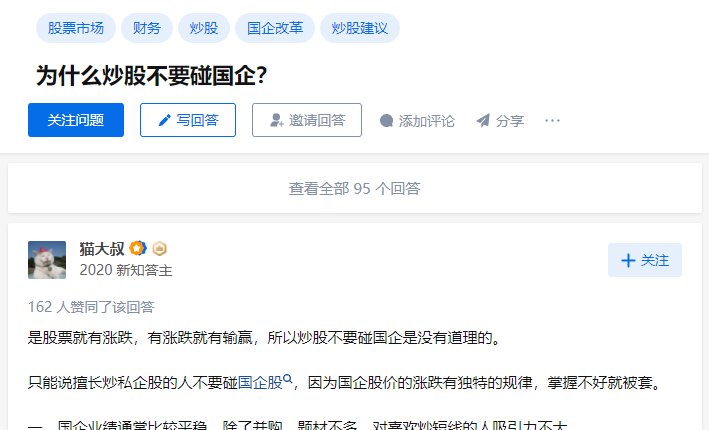Click the comment bubble icon beside 添加评论
The width and height of the screenshot is (709, 430).
click(x=387, y=121)
